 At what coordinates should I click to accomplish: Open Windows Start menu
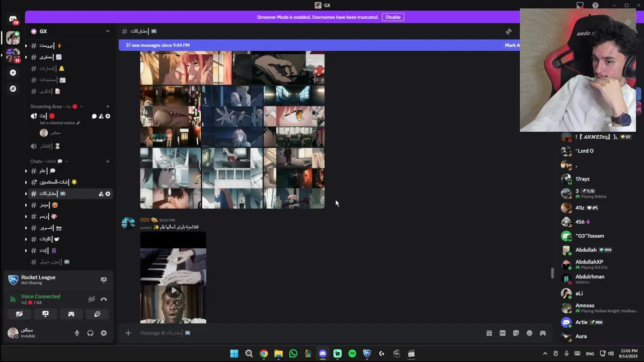pos(234,354)
